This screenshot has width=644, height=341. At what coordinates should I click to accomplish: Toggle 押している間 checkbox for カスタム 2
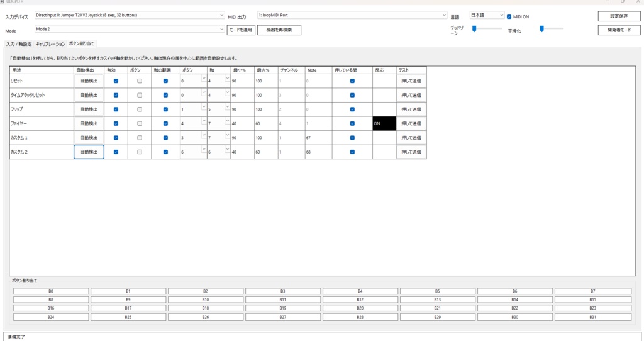(352, 152)
